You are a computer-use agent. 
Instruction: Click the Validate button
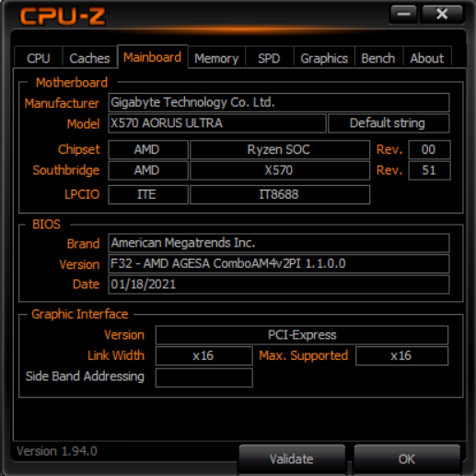tap(292, 459)
